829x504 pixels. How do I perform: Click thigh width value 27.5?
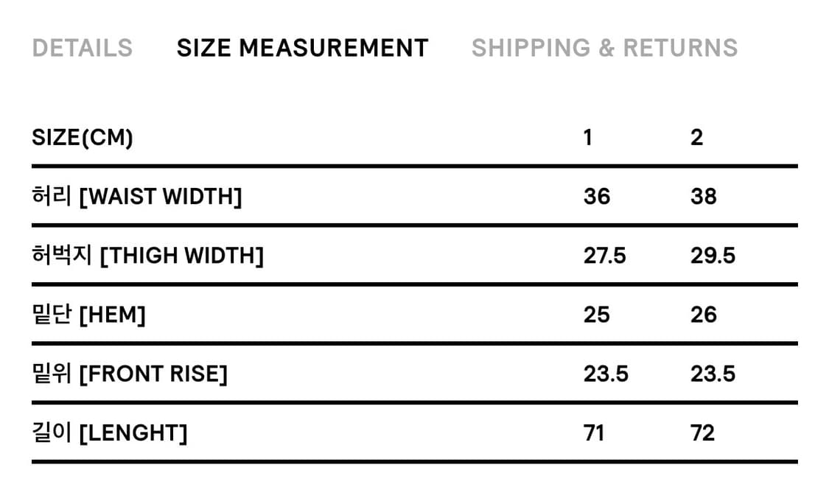coord(605,256)
